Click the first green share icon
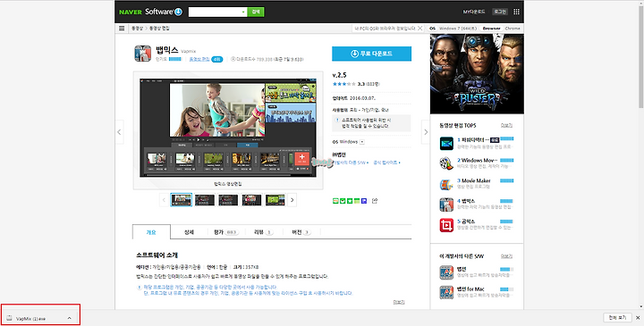Image resolution: width=644 pixels, height=326 pixels. pos(335,201)
